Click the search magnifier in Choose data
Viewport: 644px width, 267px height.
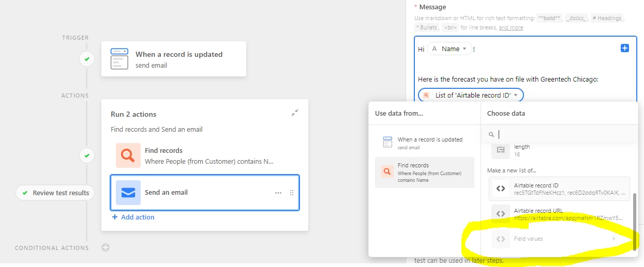(x=491, y=134)
